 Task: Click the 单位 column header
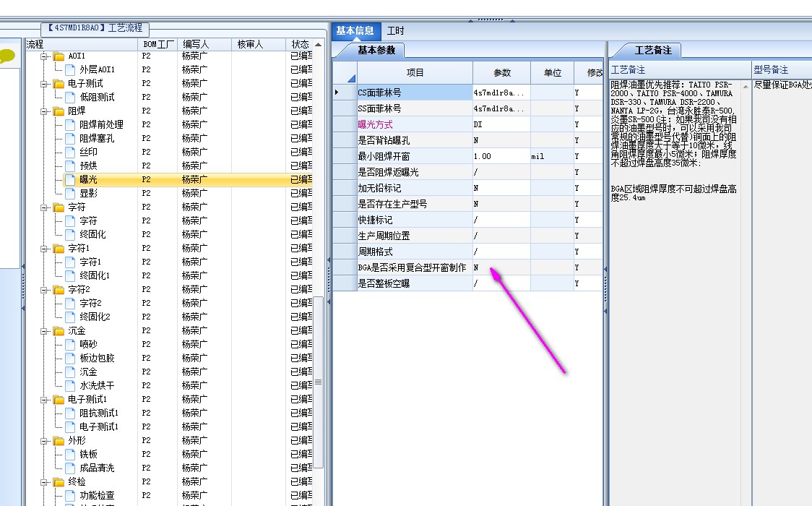[x=553, y=72]
